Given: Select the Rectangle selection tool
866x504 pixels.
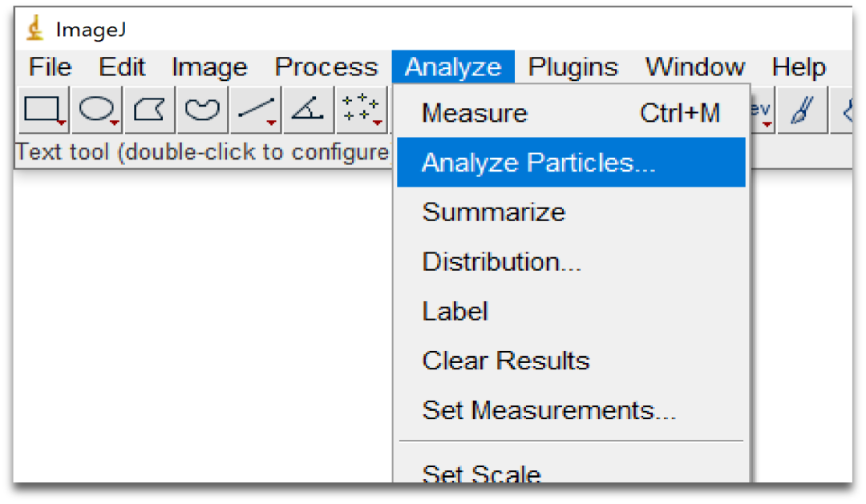Looking at the screenshot, I should 42,111.
